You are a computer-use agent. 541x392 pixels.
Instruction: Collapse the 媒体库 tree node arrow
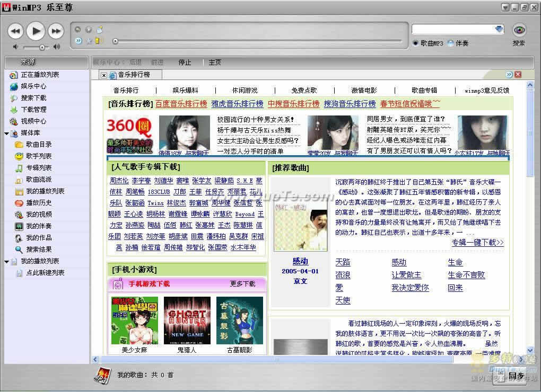tap(6, 133)
